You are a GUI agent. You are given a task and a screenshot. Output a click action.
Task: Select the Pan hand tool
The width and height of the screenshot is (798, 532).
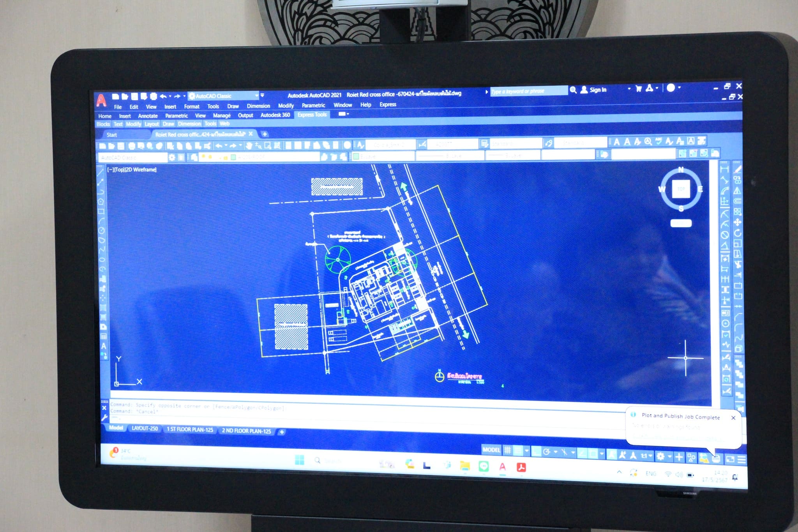(x=249, y=145)
